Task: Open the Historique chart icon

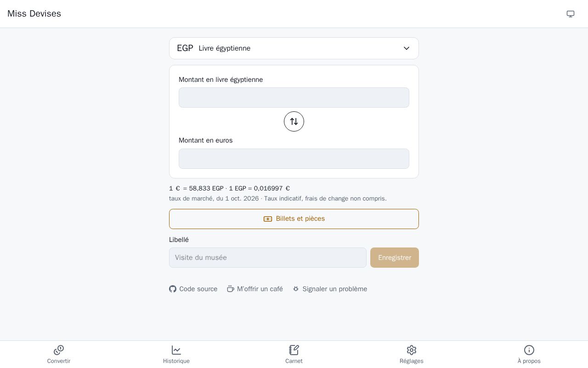Action: 176,350
